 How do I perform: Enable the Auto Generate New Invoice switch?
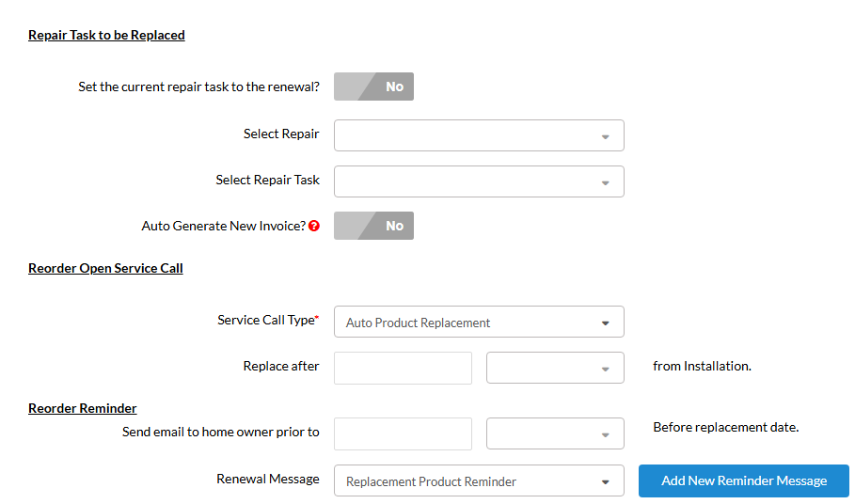(373, 226)
